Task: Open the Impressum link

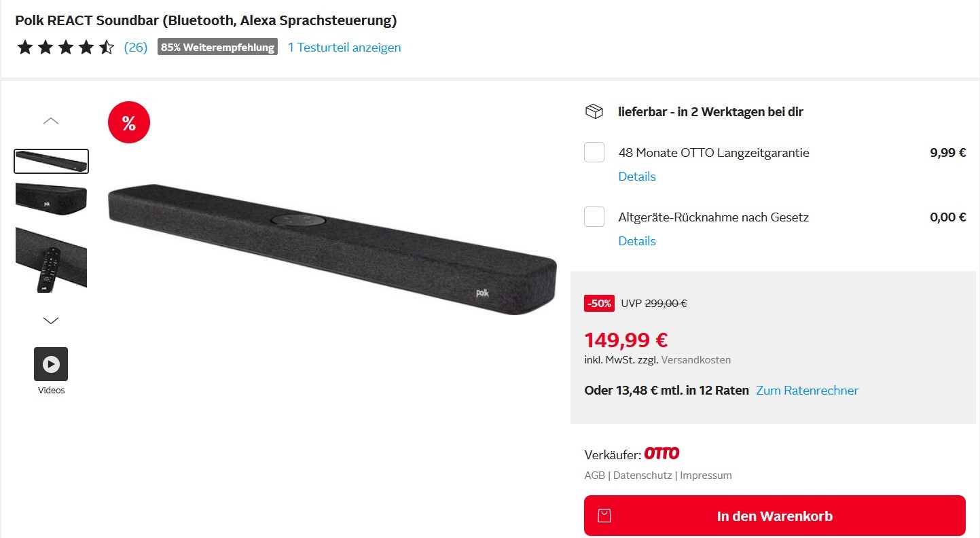Action: pyautogui.click(x=706, y=476)
